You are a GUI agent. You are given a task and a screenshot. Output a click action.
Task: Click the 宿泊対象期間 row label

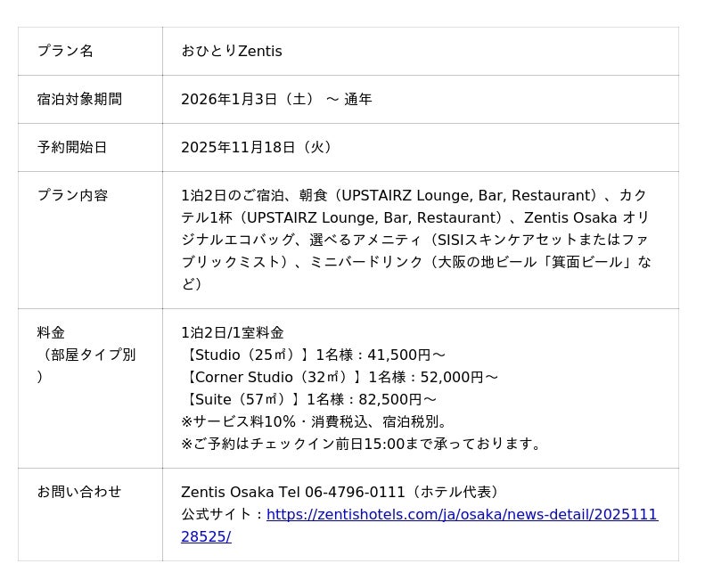[x=79, y=100]
